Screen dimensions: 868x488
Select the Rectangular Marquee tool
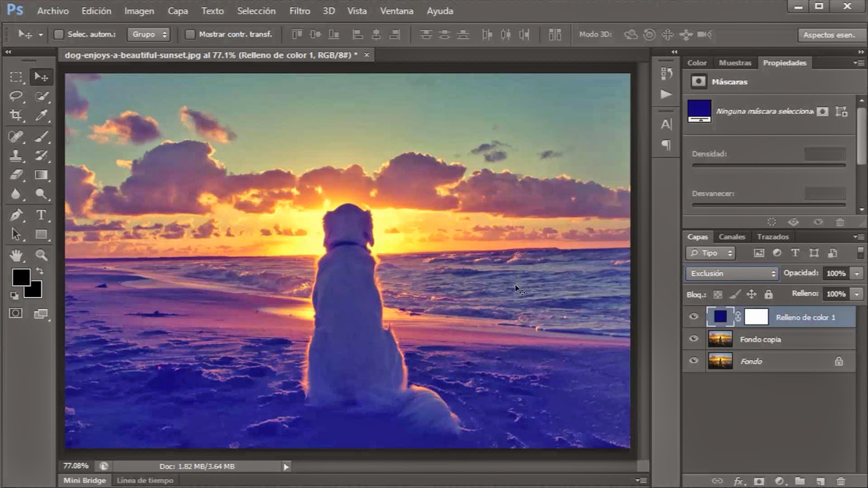(16, 77)
